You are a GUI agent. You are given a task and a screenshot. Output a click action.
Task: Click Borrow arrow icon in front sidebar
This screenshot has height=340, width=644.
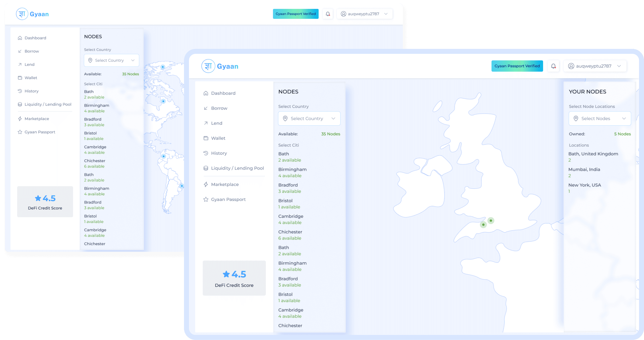point(206,108)
